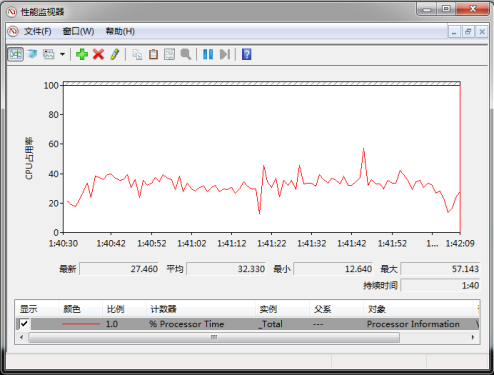Viewport: 494px width, 375px height.
Task: Open the 文件(F) menu
Action: tap(37, 31)
